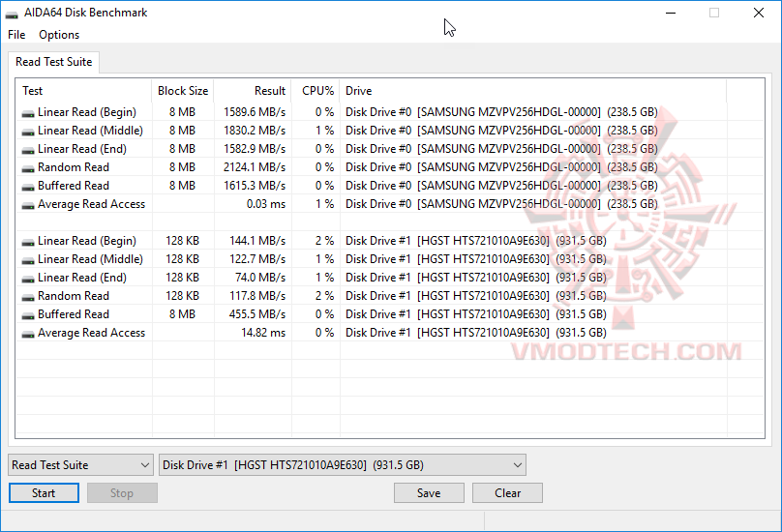Click drive icon of 1830.2 MB/s Linear Read (Middle)
Image resolution: width=782 pixels, height=532 pixels.
pos(28,132)
